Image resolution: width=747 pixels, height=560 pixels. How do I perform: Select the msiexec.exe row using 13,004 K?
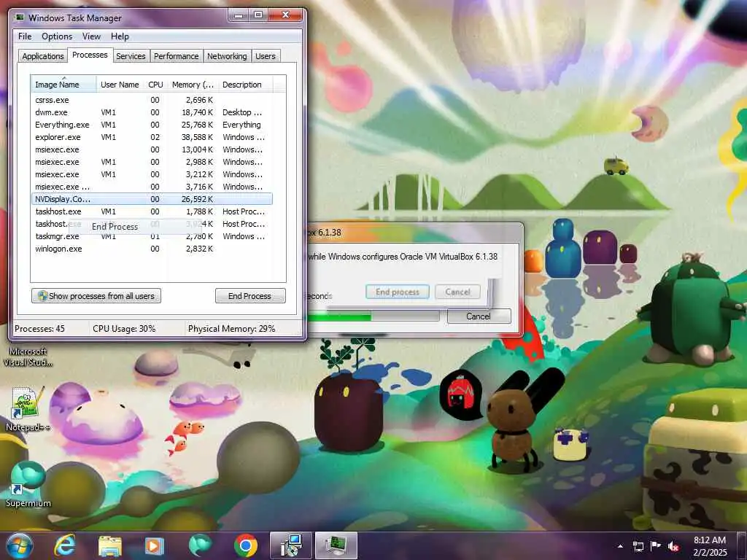(152, 149)
